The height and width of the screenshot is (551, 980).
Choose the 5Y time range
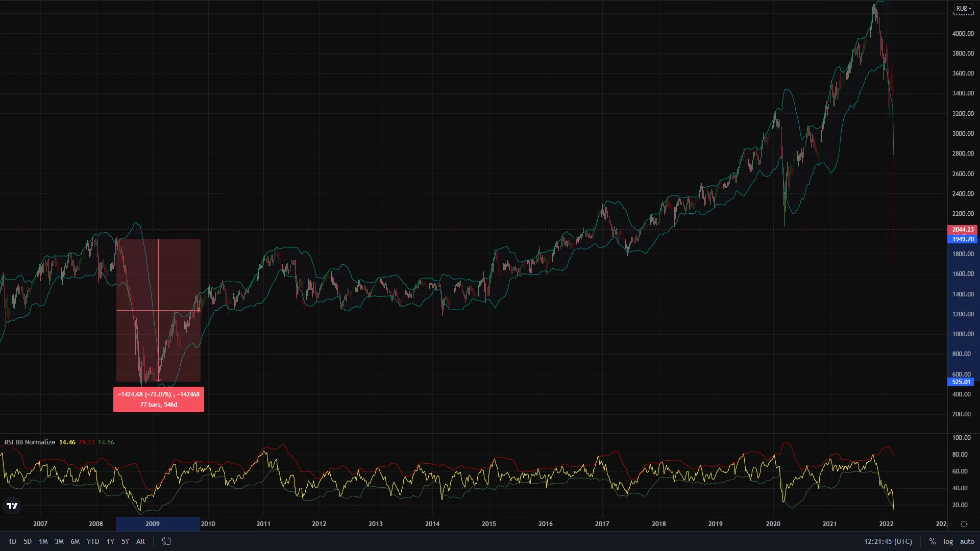pyautogui.click(x=125, y=541)
